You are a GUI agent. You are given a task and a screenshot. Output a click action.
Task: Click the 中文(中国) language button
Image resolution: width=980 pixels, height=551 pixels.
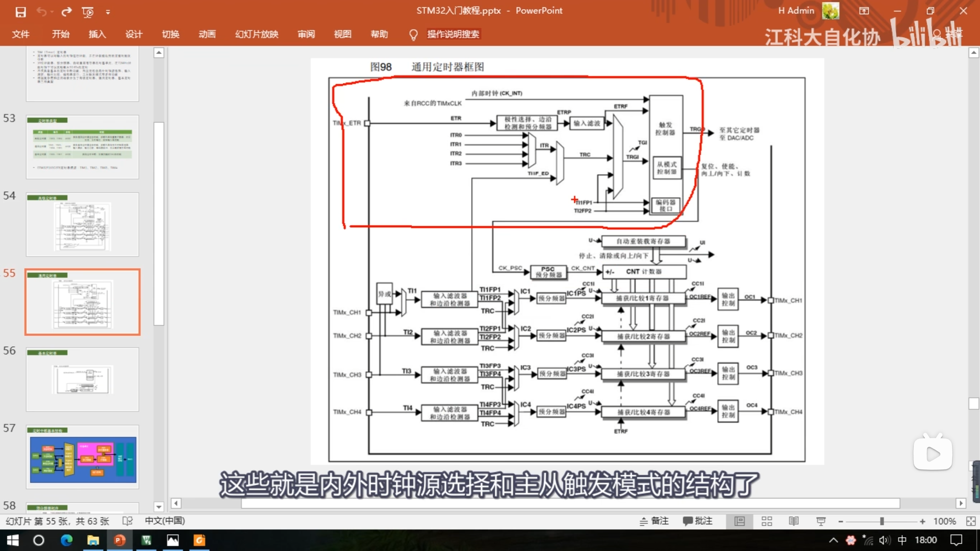pyautogui.click(x=165, y=521)
